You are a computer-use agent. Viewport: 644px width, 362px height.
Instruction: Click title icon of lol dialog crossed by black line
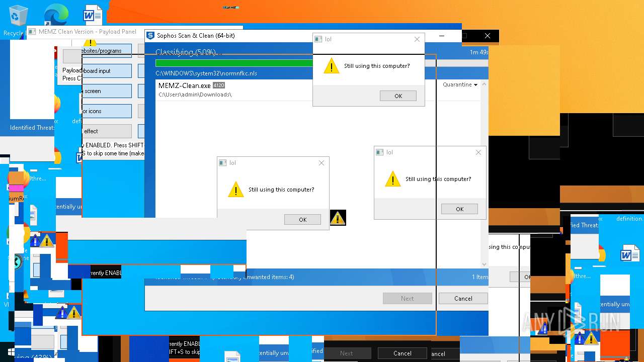coord(380,152)
